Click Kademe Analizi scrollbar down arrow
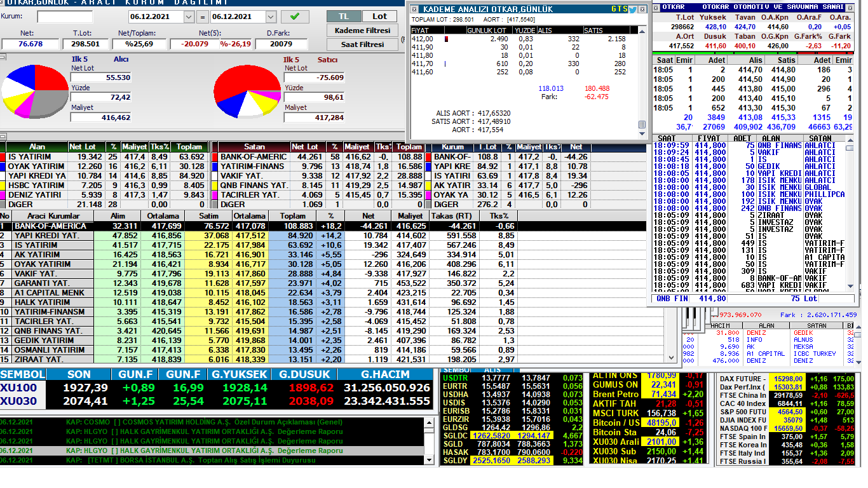This screenshot has height=488, width=868. (642, 135)
